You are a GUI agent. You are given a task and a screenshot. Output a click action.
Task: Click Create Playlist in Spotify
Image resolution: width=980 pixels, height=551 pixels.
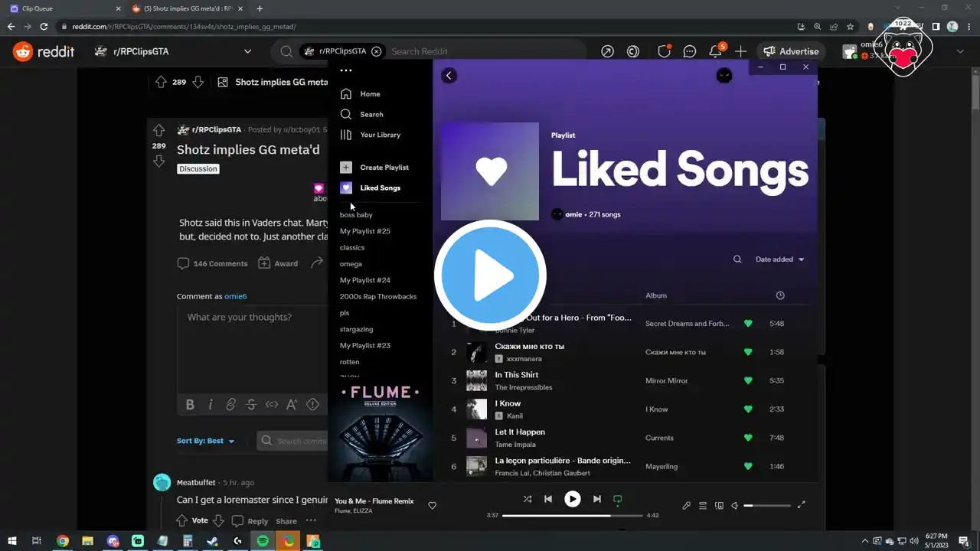(x=374, y=168)
